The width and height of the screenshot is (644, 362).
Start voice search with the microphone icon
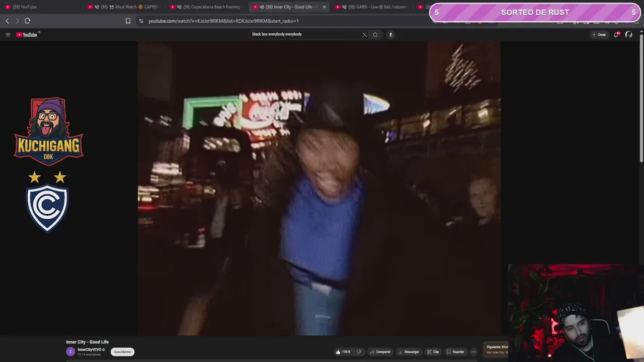point(390,35)
